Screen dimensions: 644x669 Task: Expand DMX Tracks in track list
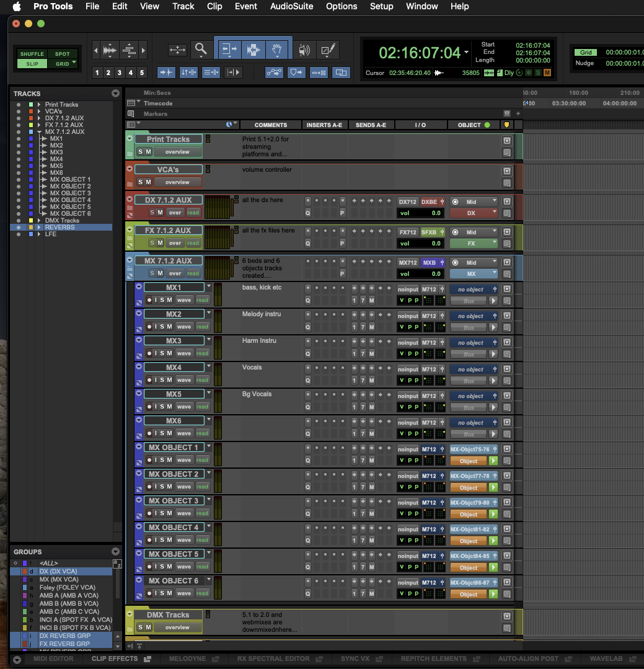(39, 220)
